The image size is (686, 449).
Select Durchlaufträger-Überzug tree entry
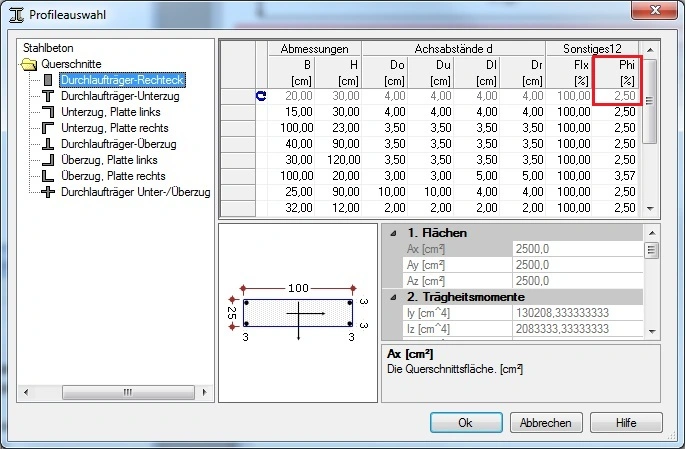(119, 144)
